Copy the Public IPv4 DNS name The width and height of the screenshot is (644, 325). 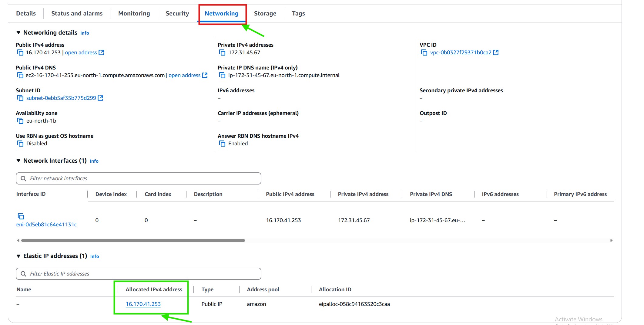pos(20,75)
